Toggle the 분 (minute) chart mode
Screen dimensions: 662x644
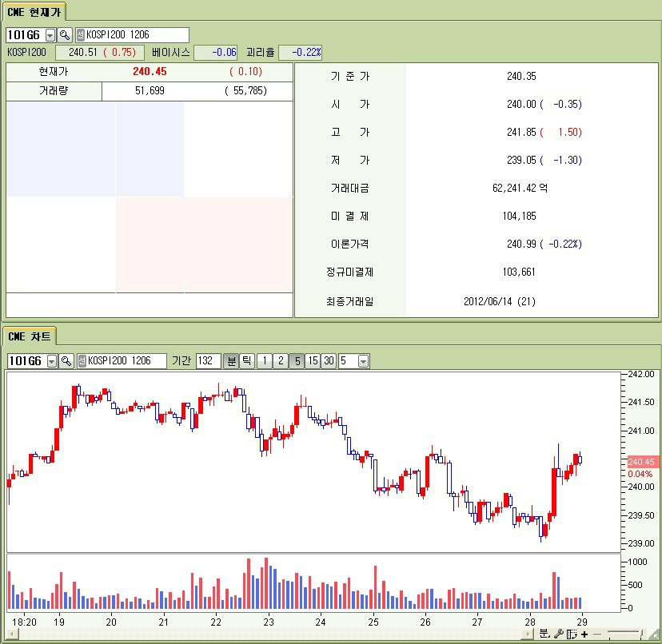click(231, 361)
